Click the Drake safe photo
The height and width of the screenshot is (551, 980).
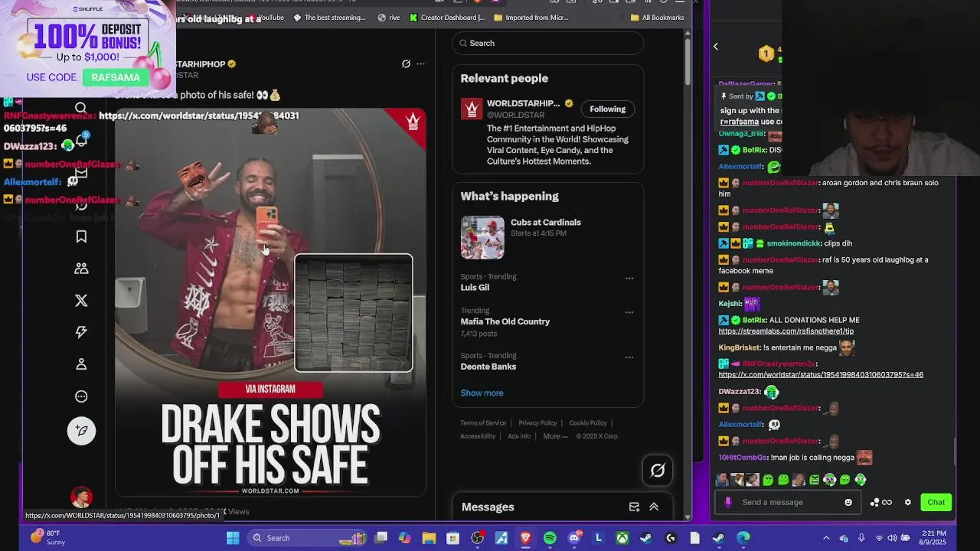click(270, 302)
